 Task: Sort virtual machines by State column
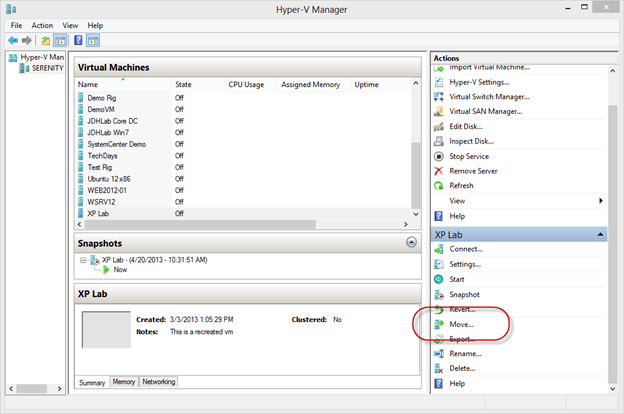coord(198,84)
